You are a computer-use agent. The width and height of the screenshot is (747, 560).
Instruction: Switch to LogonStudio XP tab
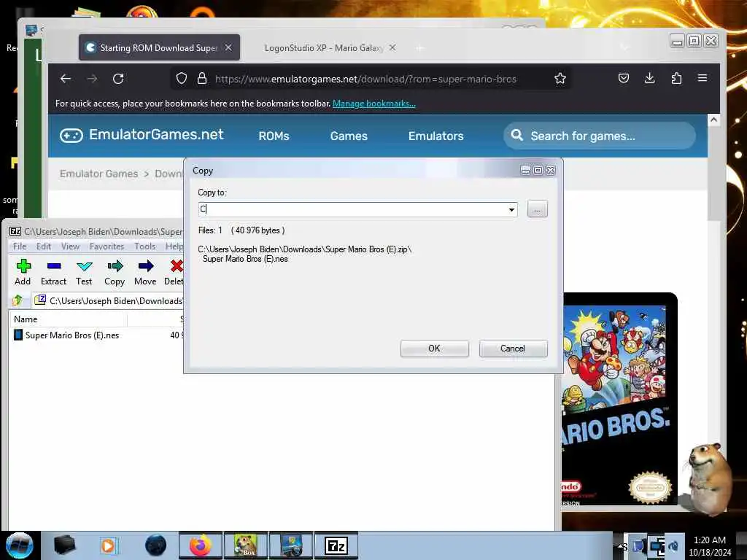pyautogui.click(x=324, y=47)
